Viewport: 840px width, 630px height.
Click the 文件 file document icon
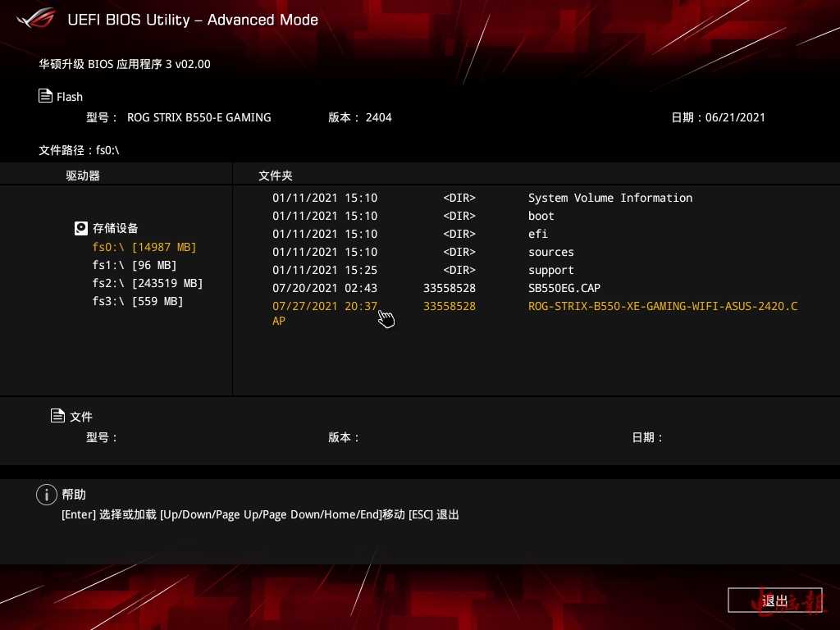point(57,416)
